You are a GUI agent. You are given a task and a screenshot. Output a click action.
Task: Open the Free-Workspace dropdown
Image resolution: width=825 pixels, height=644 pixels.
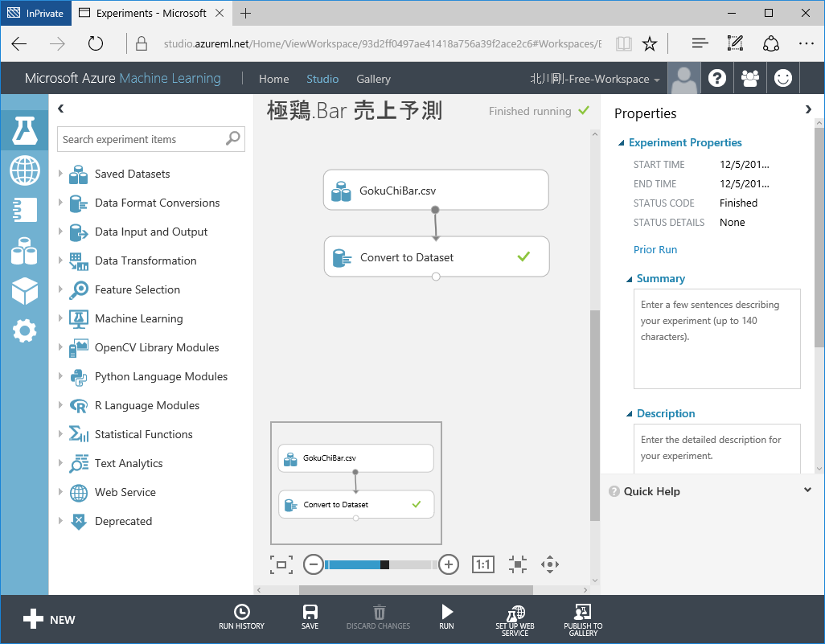click(594, 79)
